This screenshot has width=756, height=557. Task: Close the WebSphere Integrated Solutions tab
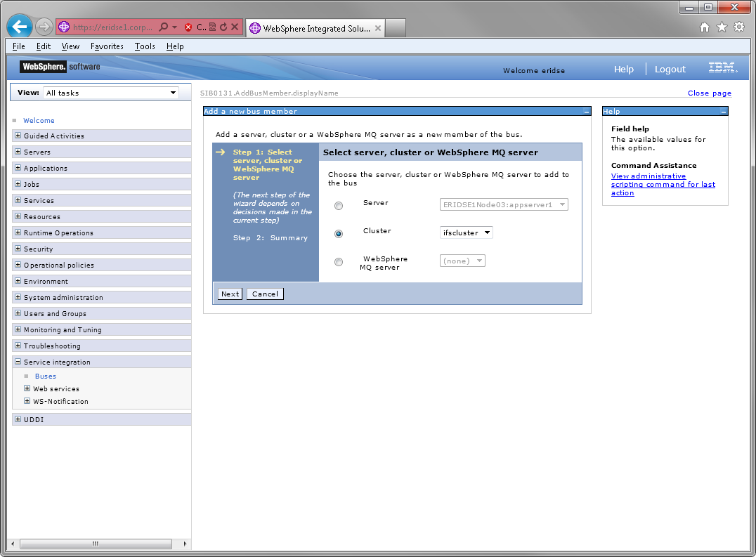[378, 28]
